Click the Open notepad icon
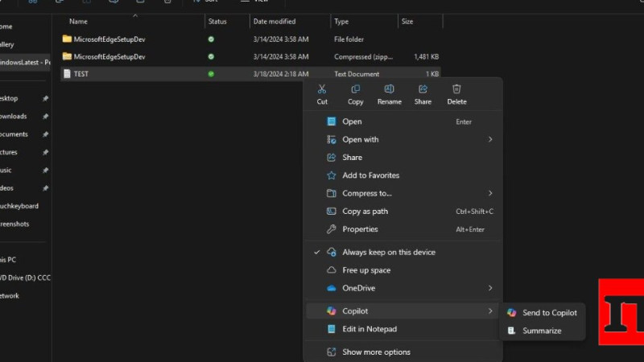 click(332, 121)
